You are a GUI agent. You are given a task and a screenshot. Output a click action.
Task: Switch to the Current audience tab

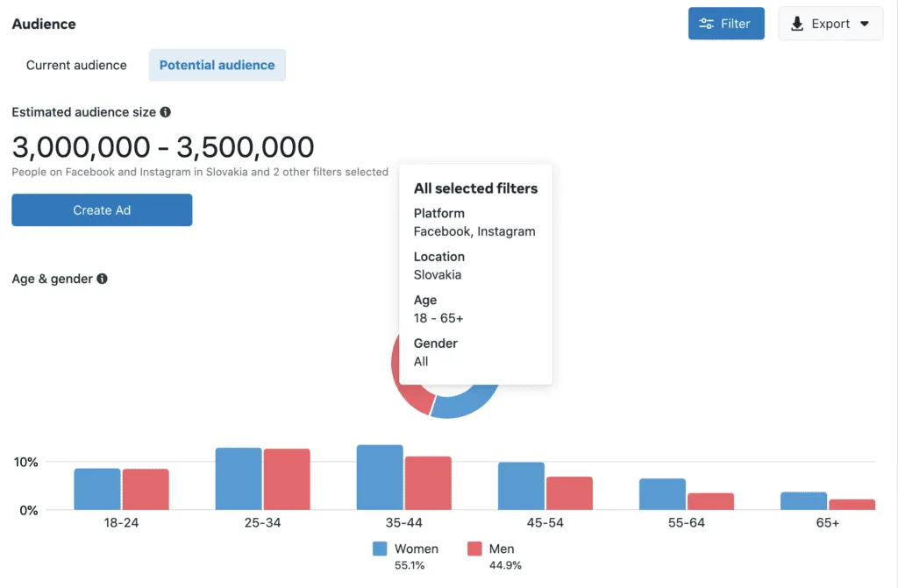pos(76,65)
